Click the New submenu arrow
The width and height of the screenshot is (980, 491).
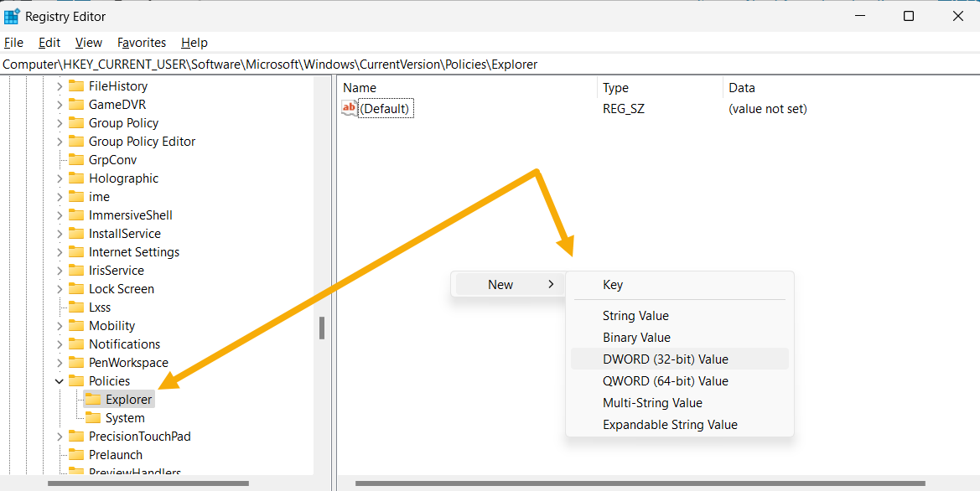click(552, 284)
